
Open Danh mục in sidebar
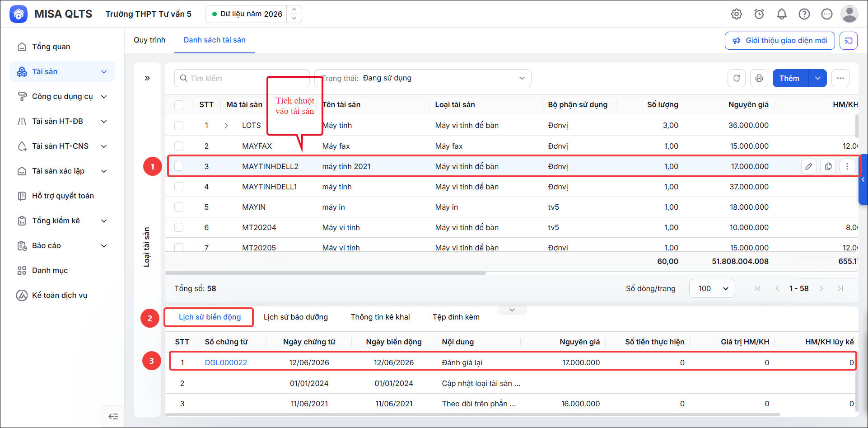[62, 270]
